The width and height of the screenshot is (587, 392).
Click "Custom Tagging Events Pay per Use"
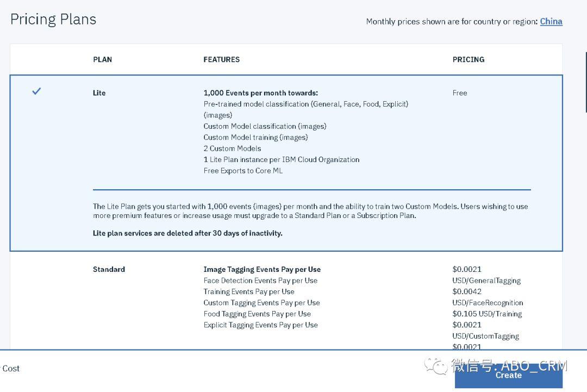tap(261, 302)
